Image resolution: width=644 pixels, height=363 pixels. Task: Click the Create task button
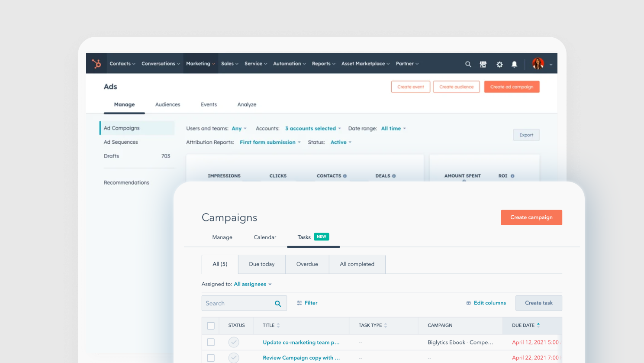pos(539,303)
